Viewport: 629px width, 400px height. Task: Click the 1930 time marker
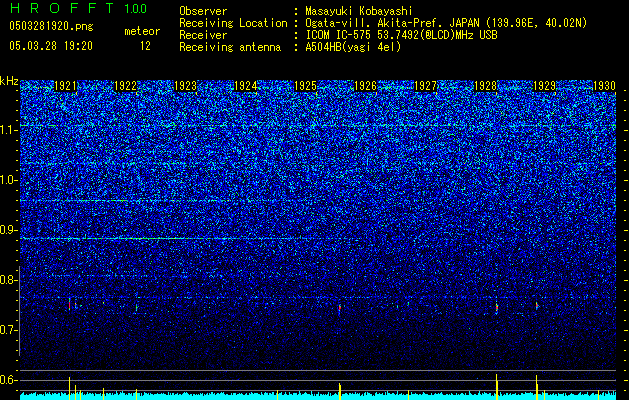coord(604,86)
